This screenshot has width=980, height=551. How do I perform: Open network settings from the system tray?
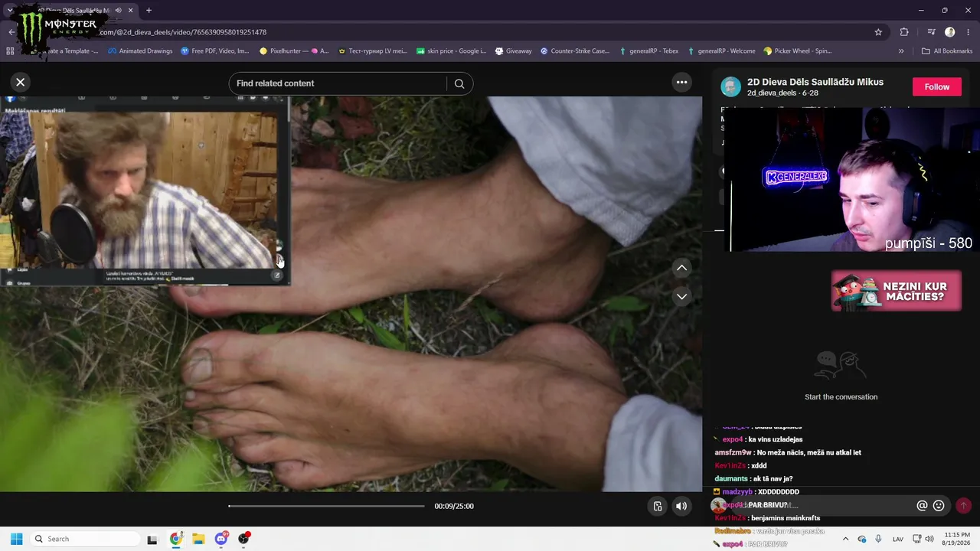[917, 539]
